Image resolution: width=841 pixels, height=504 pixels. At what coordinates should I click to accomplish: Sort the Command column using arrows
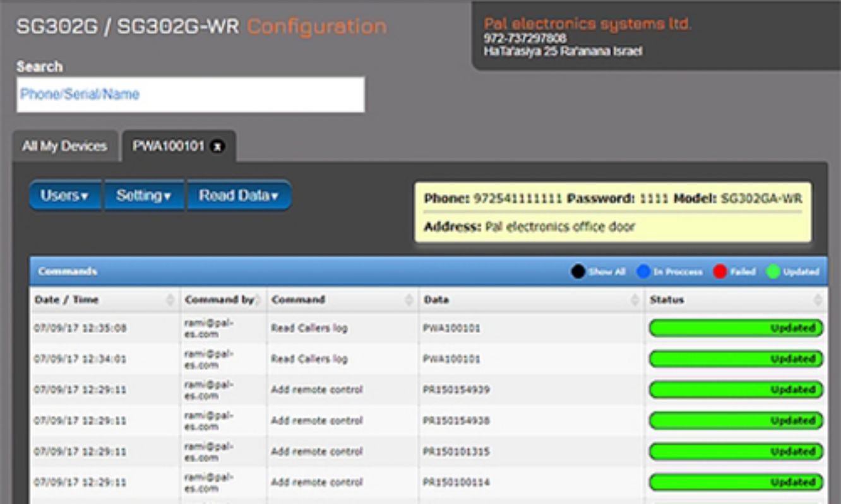coord(409,300)
